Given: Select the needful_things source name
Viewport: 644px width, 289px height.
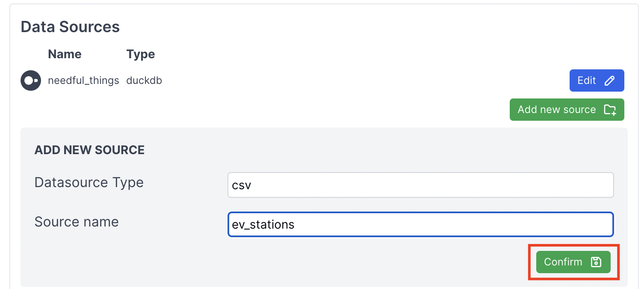Looking at the screenshot, I should 83,80.
